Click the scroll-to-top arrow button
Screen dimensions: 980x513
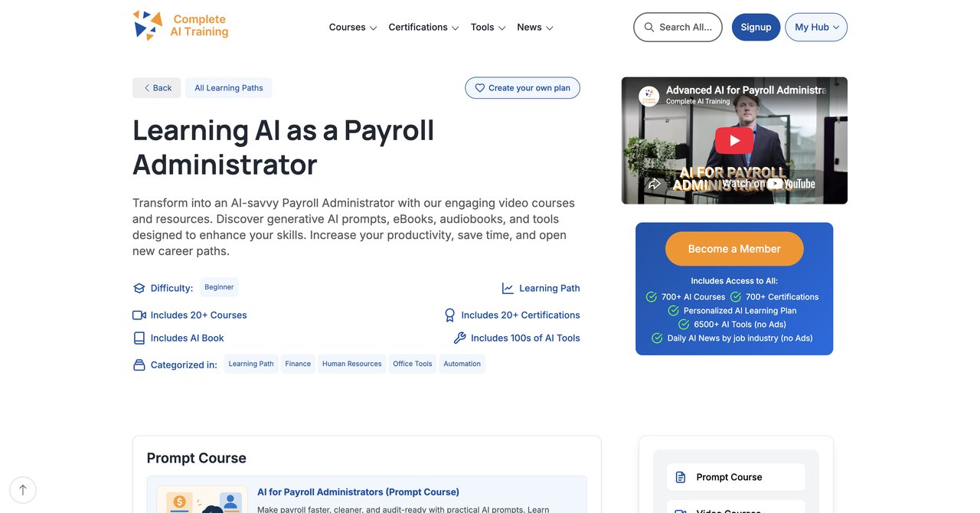[23, 490]
